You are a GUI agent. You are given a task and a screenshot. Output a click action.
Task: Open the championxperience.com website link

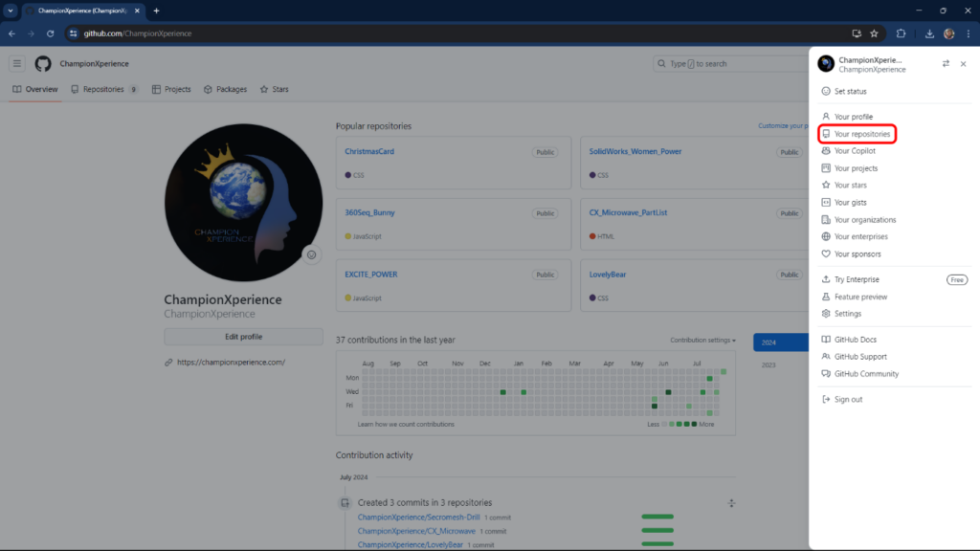[x=232, y=363]
